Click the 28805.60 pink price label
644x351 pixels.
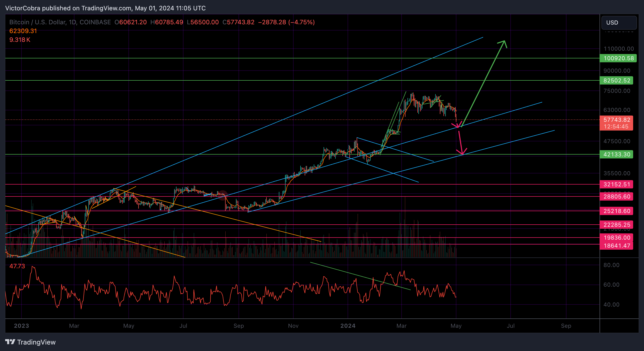tap(616, 196)
